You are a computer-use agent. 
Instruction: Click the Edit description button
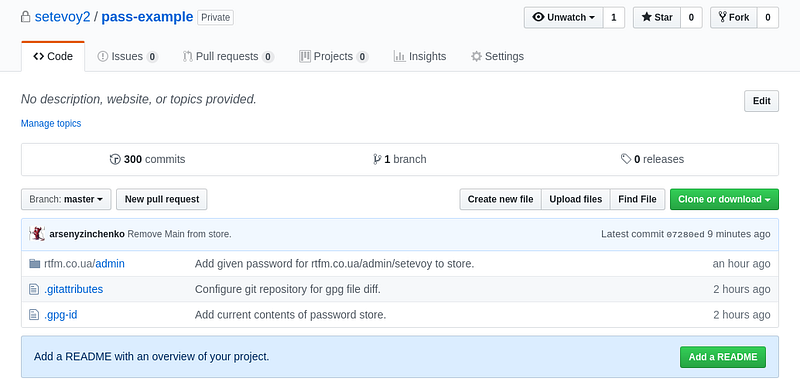[761, 101]
